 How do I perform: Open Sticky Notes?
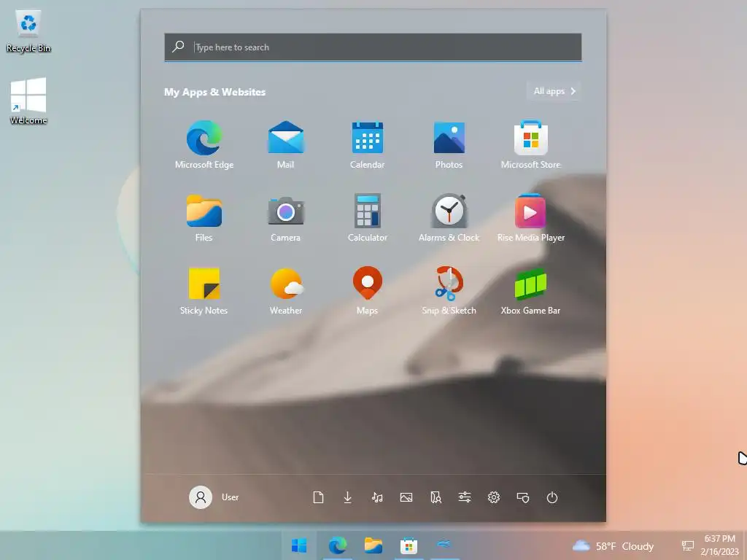pos(204,290)
